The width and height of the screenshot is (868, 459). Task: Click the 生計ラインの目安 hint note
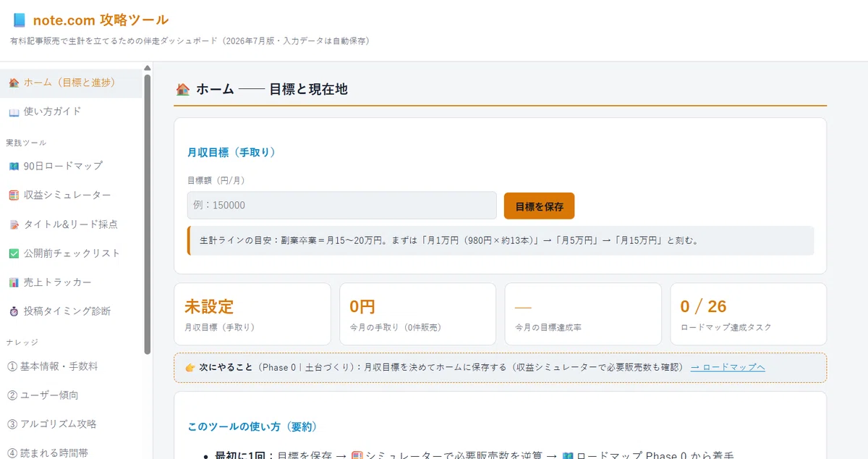point(501,240)
